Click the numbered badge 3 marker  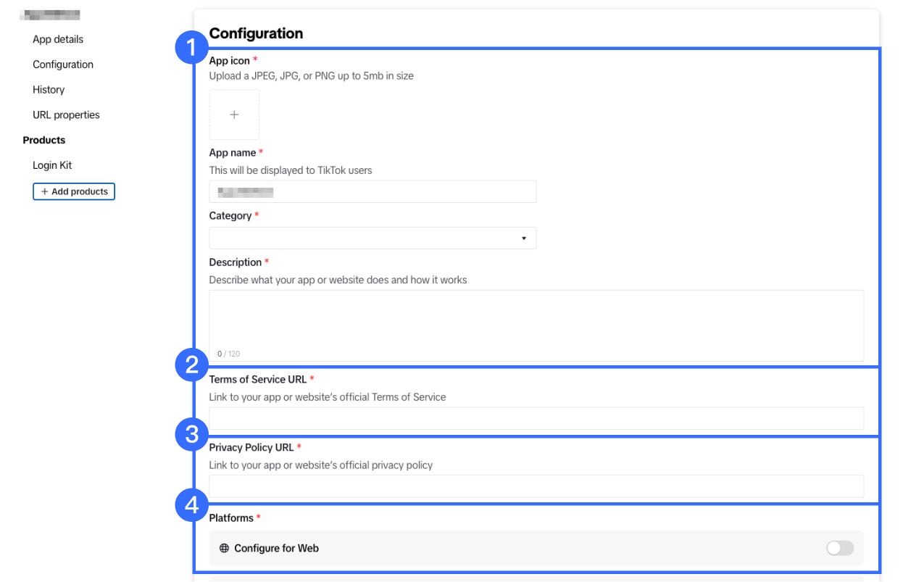click(x=191, y=434)
